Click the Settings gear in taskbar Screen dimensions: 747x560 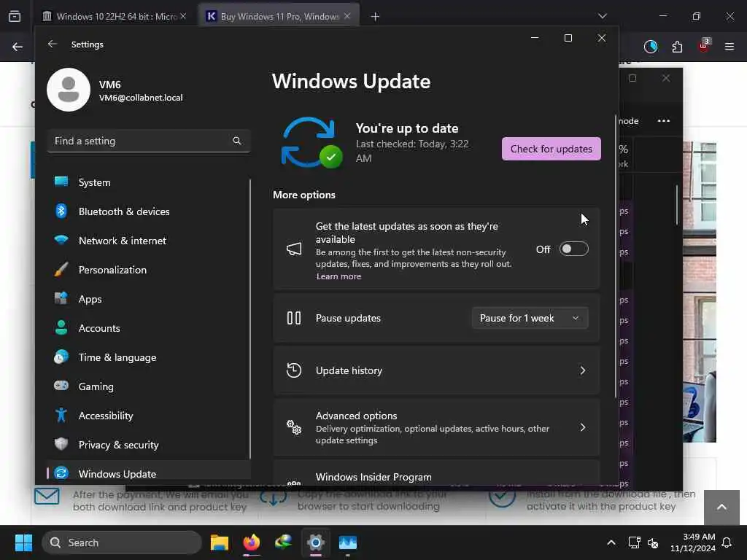pyautogui.click(x=315, y=542)
